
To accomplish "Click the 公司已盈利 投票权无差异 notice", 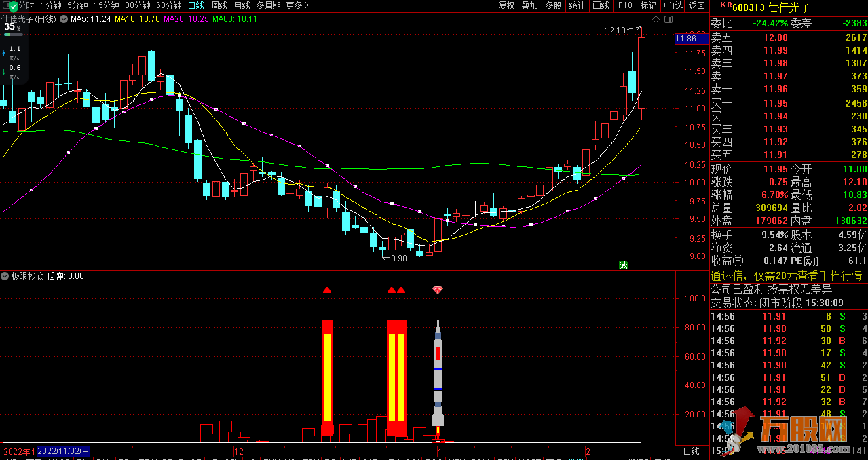I will pyautogui.click(x=771, y=289).
